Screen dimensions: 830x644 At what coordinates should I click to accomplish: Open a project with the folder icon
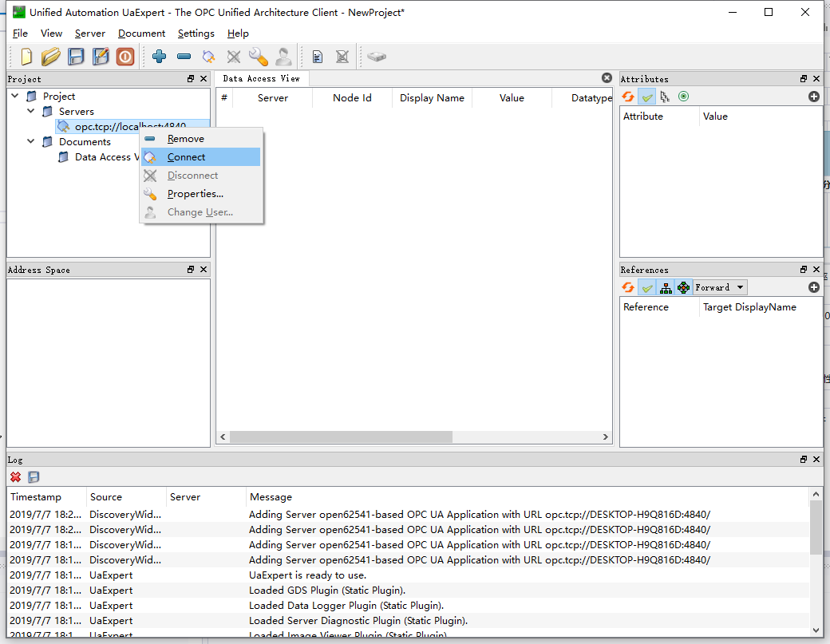[51, 57]
